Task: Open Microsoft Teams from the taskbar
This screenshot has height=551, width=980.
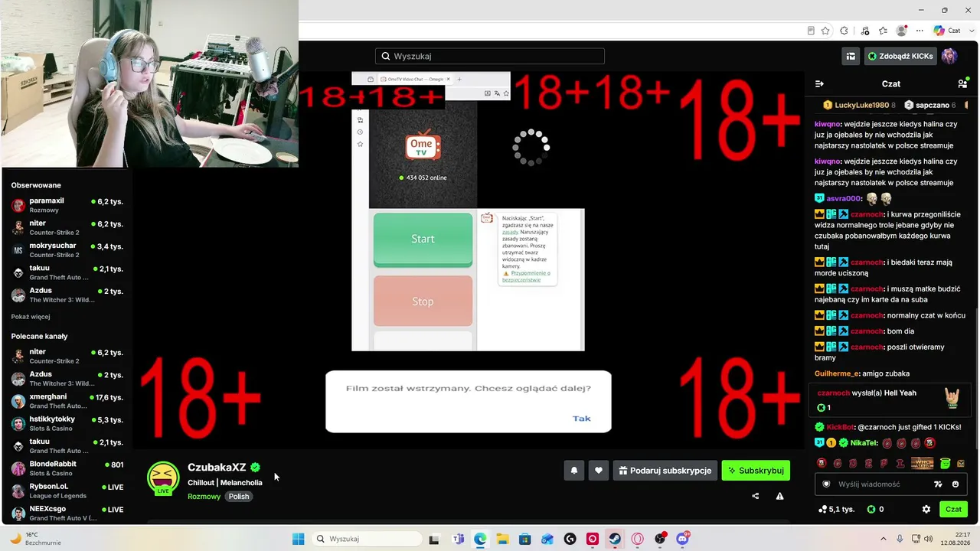Action: pos(458,539)
